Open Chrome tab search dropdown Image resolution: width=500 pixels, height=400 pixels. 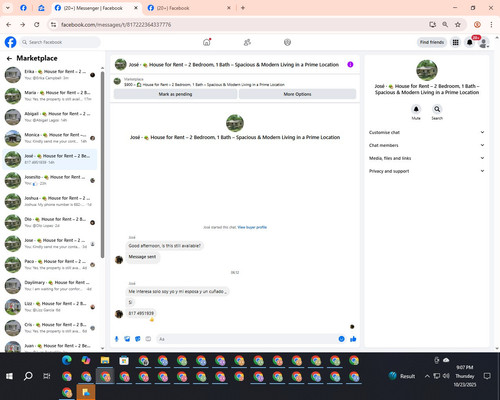[x=7, y=8]
